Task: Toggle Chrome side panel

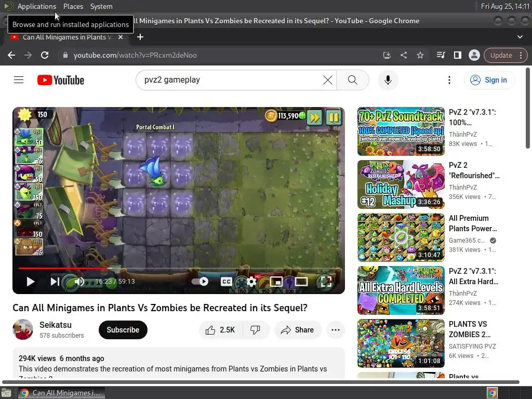Action: pos(457,55)
